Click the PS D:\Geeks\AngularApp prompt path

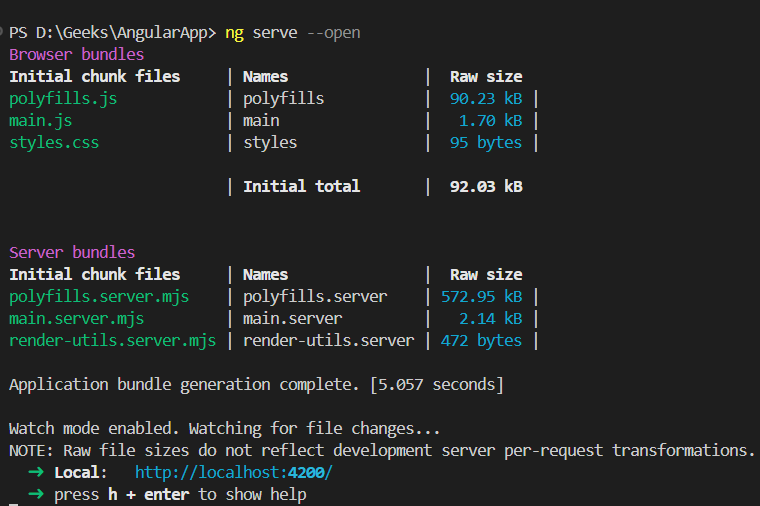[x=112, y=33]
